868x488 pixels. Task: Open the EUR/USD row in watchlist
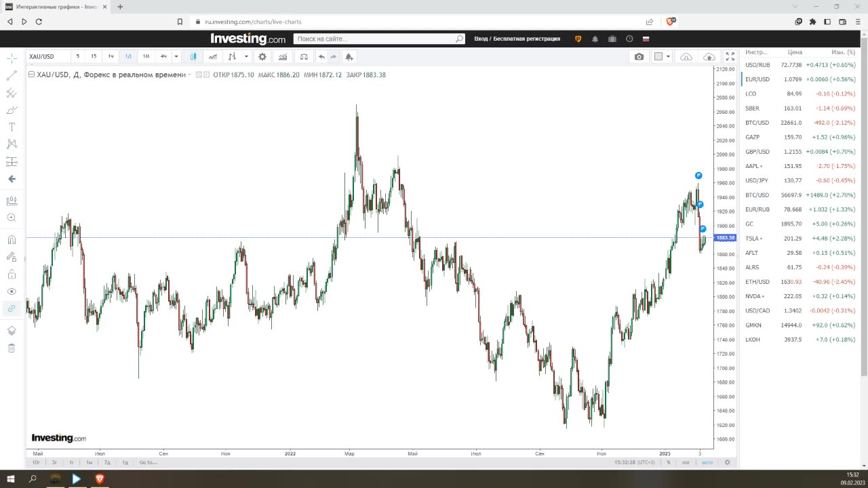pos(801,79)
